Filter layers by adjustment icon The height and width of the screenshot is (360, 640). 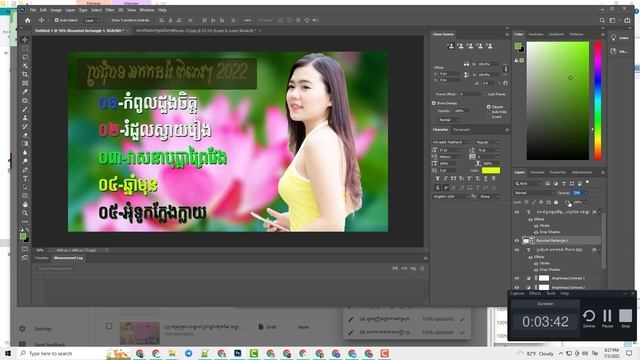coord(556,184)
